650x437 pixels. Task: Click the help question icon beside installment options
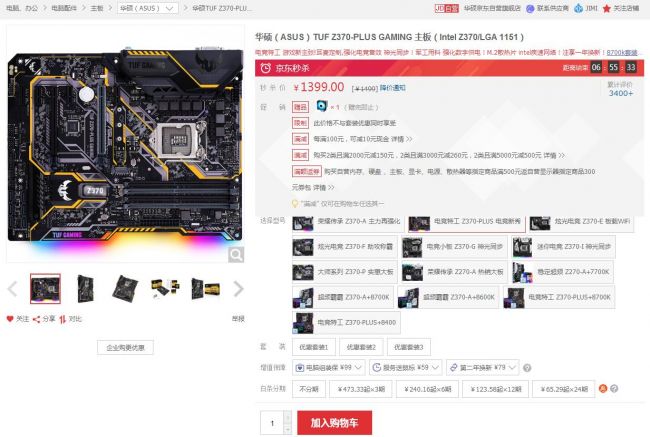tap(614, 388)
